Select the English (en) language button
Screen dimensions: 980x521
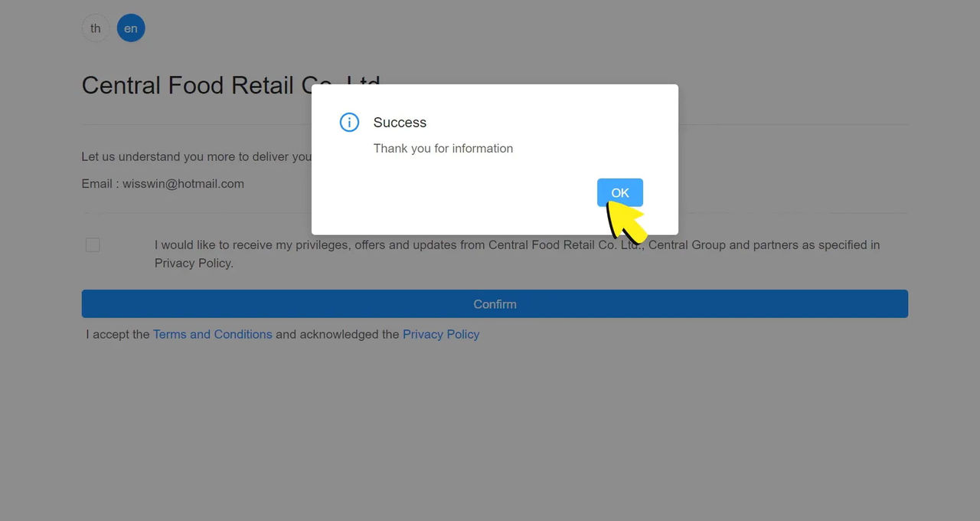pyautogui.click(x=131, y=28)
